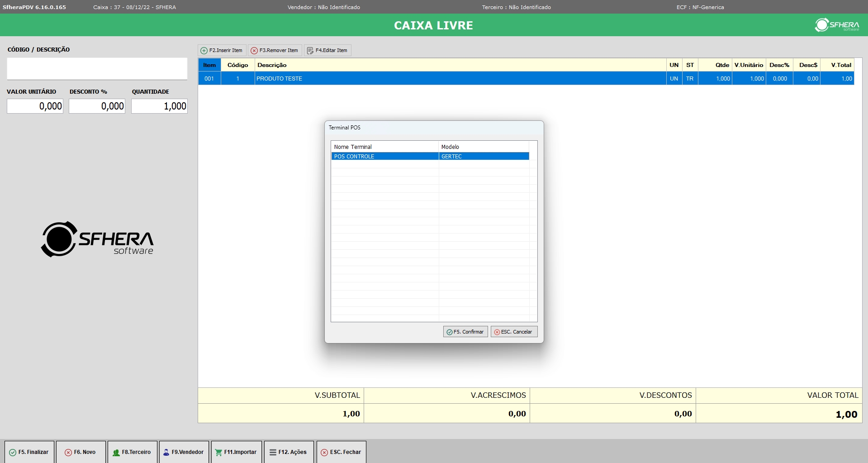The height and width of the screenshot is (463, 868).
Task: Click the F8 Terceiro person icon
Action: click(116, 452)
